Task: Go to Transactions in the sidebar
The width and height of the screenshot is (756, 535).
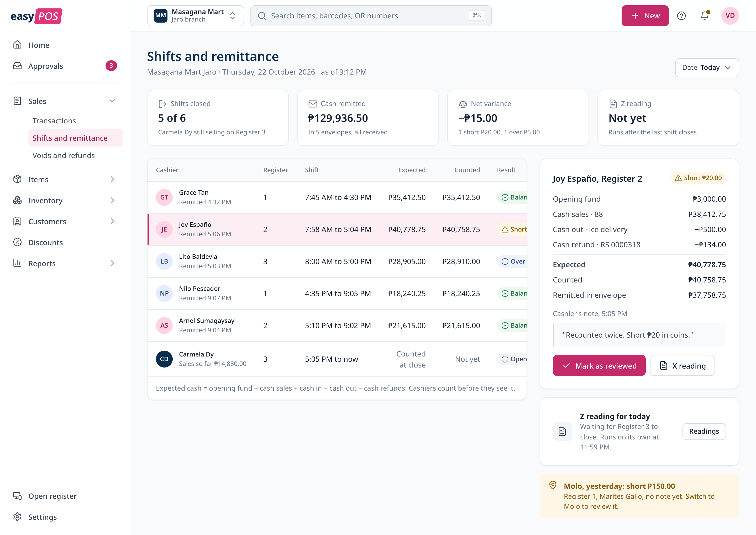Action: pyautogui.click(x=75, y=120)
